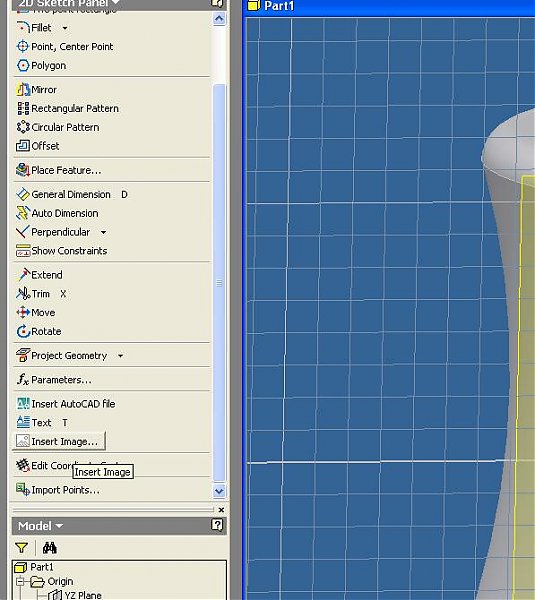535x600 pixels.
Task: Open the Model browser filter funnel
Action: click(x=21, y=548)
